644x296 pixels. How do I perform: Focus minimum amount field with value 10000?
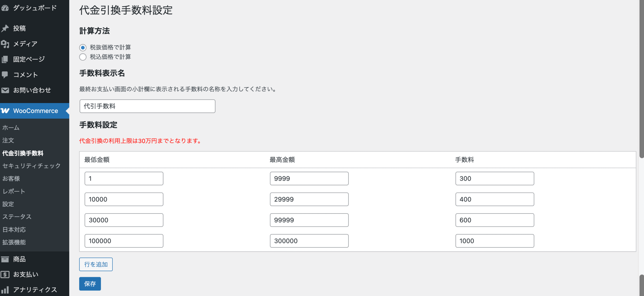point(124,200)
